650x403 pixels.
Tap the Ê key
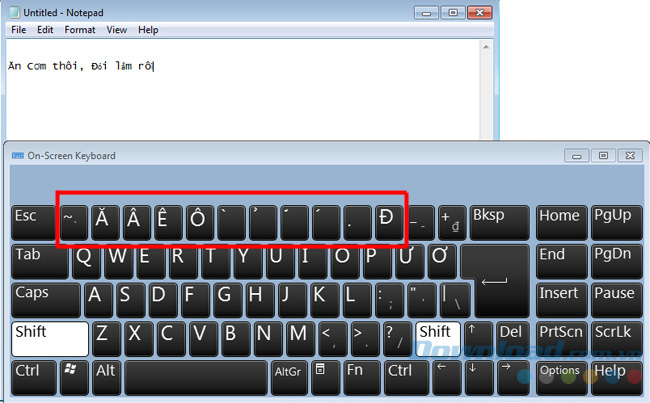(168, 223)
